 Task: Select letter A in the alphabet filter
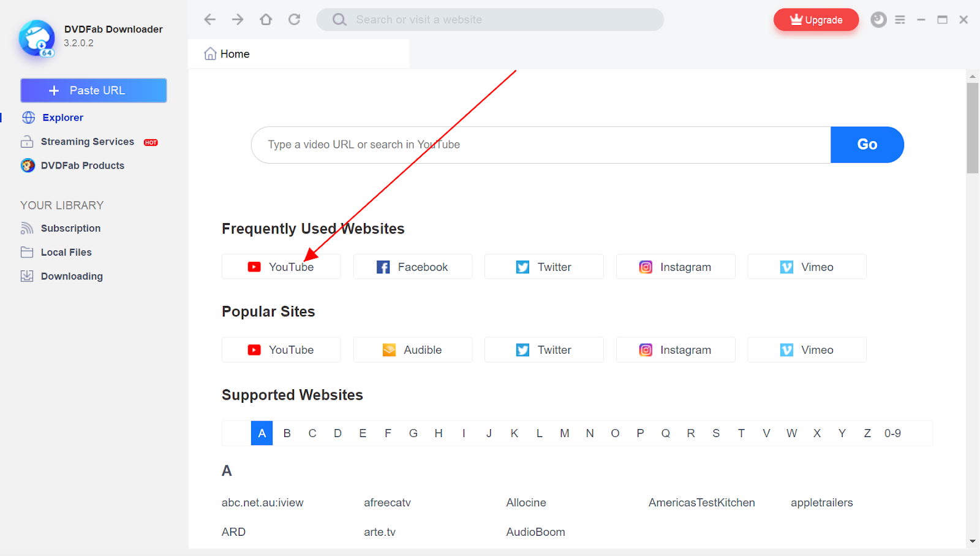pyautogui.click(x=262, y=433)
